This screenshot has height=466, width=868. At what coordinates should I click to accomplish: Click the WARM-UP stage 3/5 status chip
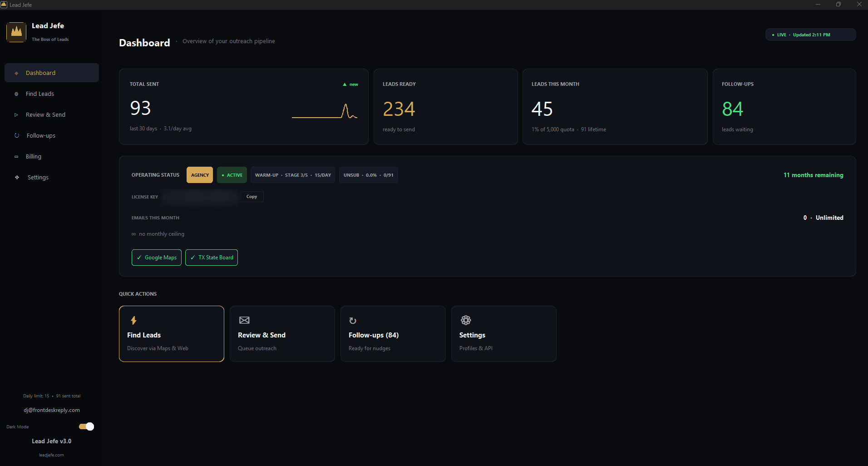click(x=293, y=175)
